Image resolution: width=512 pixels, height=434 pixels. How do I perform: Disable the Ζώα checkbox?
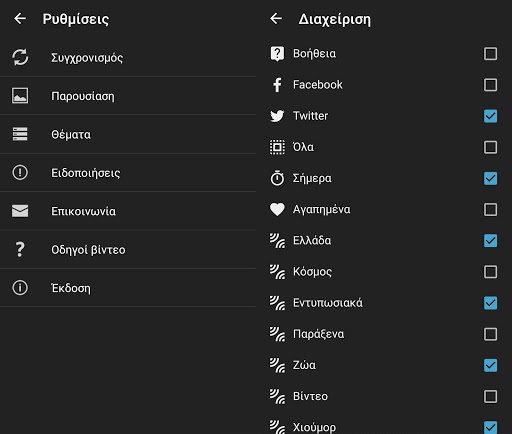pos(490,365)
